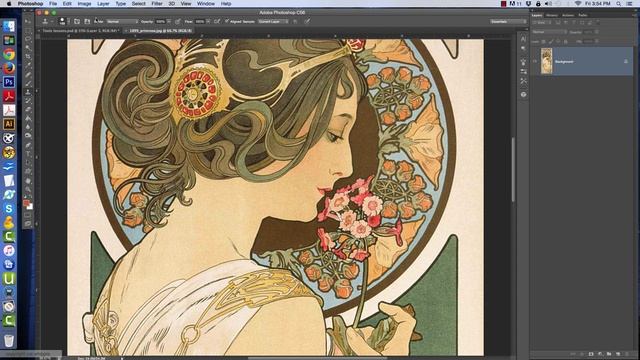Open Spotlight search in menu bar
Screen dimensions: 640x360
pos(619,3)
